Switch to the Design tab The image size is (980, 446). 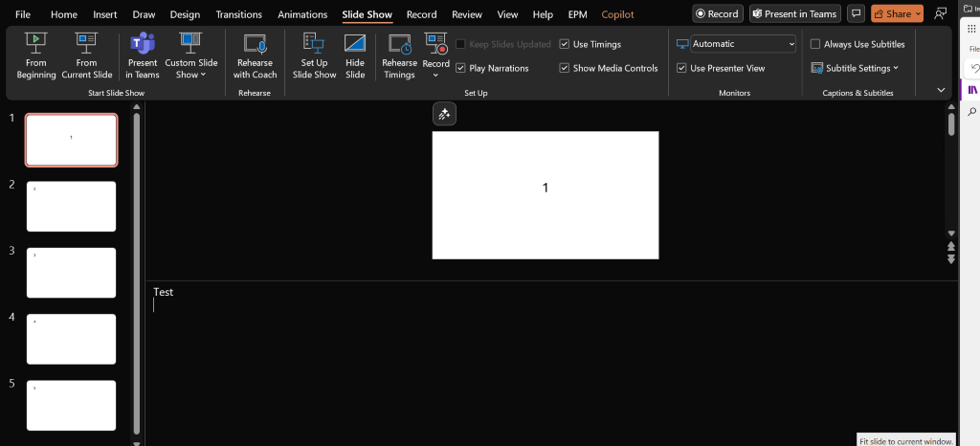(x=185, y=14)
